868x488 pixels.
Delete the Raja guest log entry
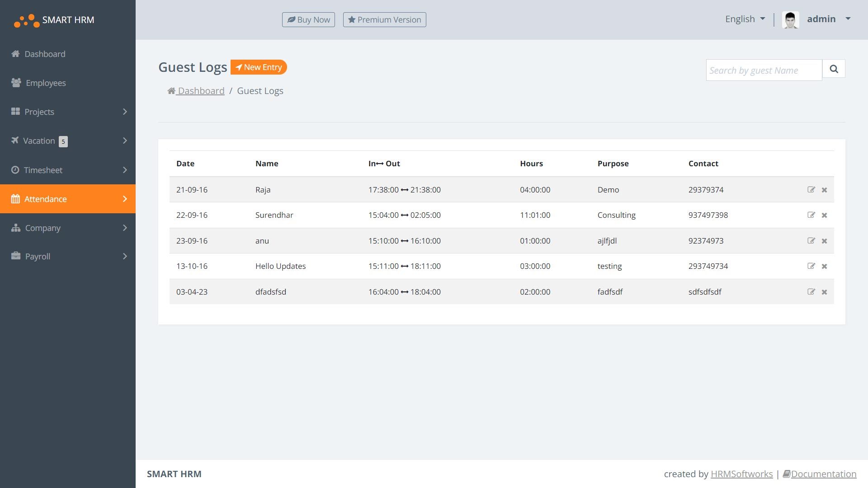tap(824, 190)
